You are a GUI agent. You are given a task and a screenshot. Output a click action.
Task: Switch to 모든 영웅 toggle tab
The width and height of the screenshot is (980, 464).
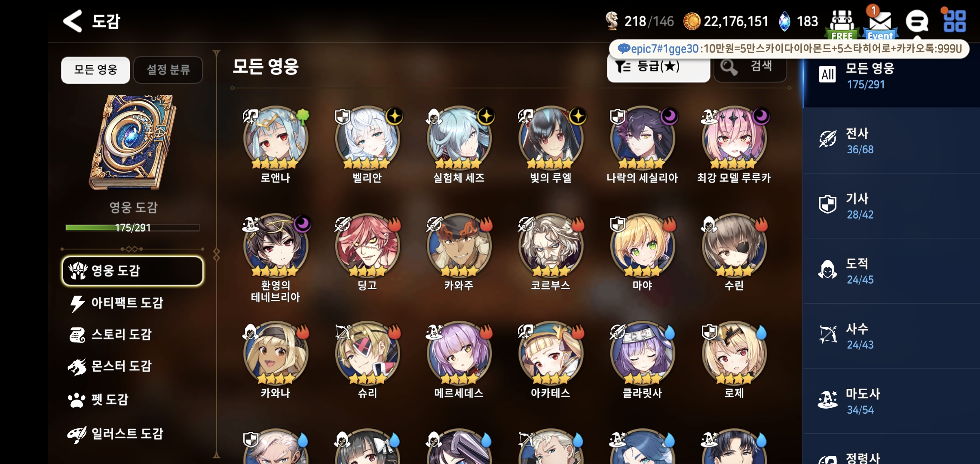[x=95, y=70]
